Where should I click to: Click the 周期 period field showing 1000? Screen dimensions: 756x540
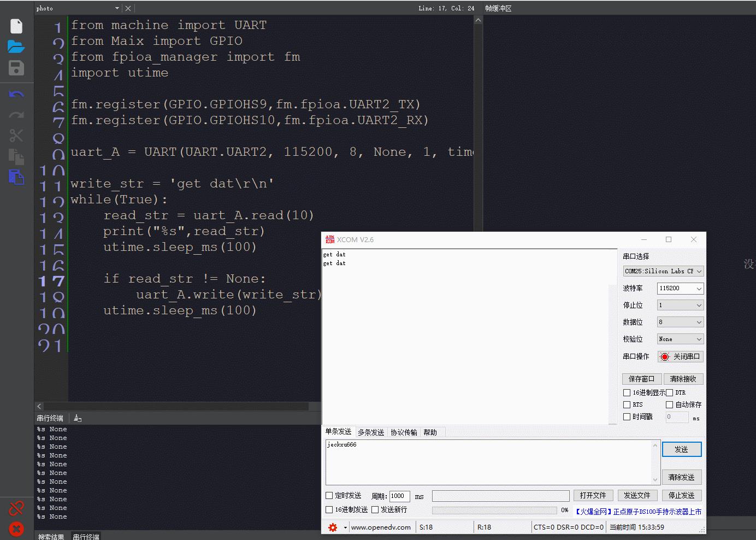click(399, 496)
